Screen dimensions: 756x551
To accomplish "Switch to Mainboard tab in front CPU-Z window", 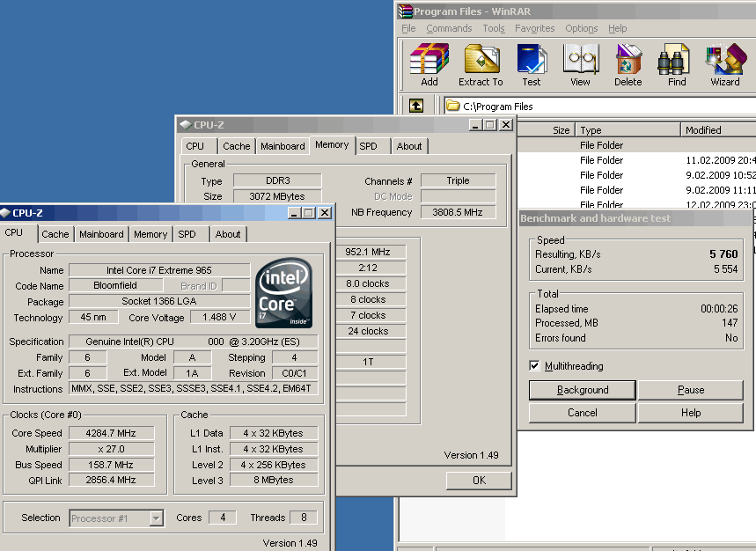I will pyautogui.click(x=101, y=234).
